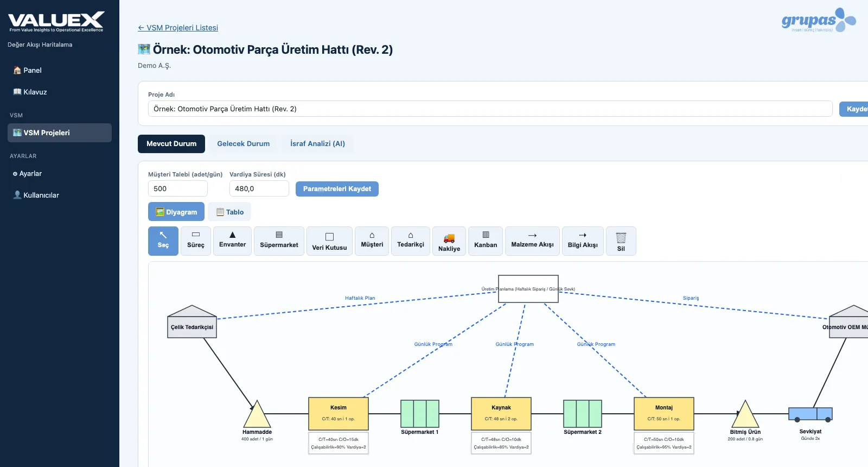The height and width of the screenshot is (467, 868).
Task: Open İsraf Analizi (AI) tab
Action: click(317, 144)
